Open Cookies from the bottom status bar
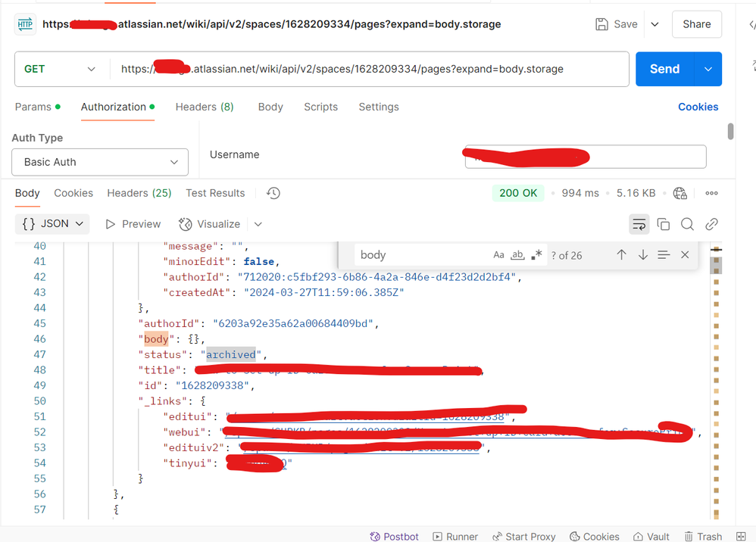The height and width of the screenshot is (542, 756). coord(595,536)
